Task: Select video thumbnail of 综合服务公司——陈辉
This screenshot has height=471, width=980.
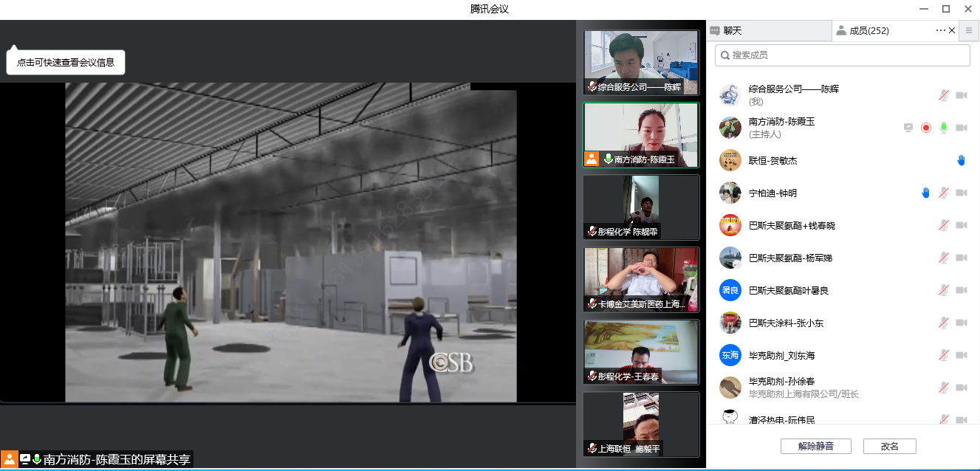Action: click(x=641, y=63)
